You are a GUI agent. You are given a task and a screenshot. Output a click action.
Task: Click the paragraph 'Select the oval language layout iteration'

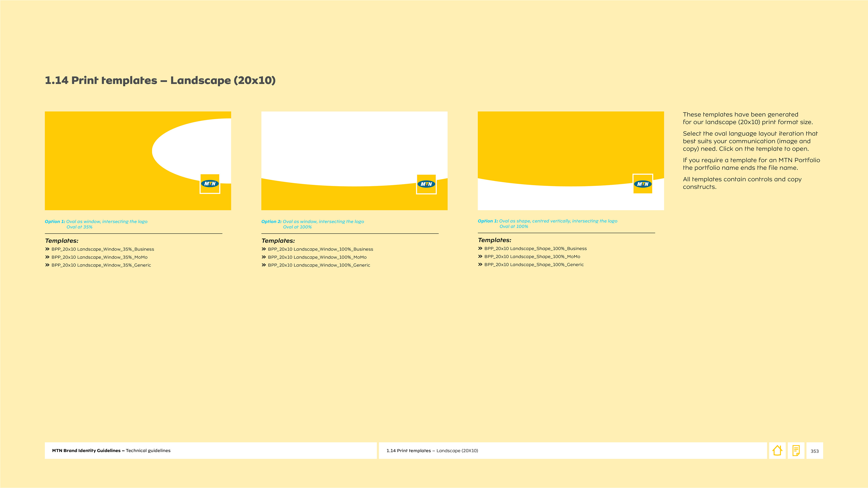pyautogui.click(x=750, y=141)
